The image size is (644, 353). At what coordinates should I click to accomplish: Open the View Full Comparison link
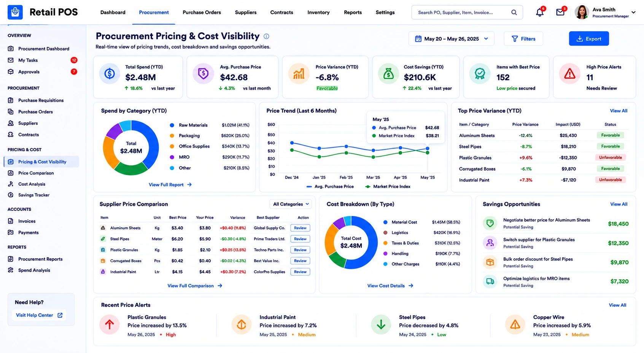pos(195,286)
